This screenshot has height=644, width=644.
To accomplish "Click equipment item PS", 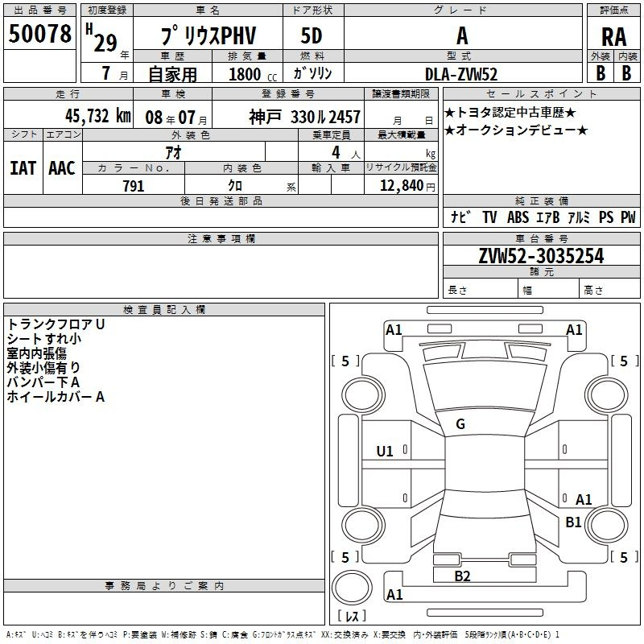I will point(606,217).
